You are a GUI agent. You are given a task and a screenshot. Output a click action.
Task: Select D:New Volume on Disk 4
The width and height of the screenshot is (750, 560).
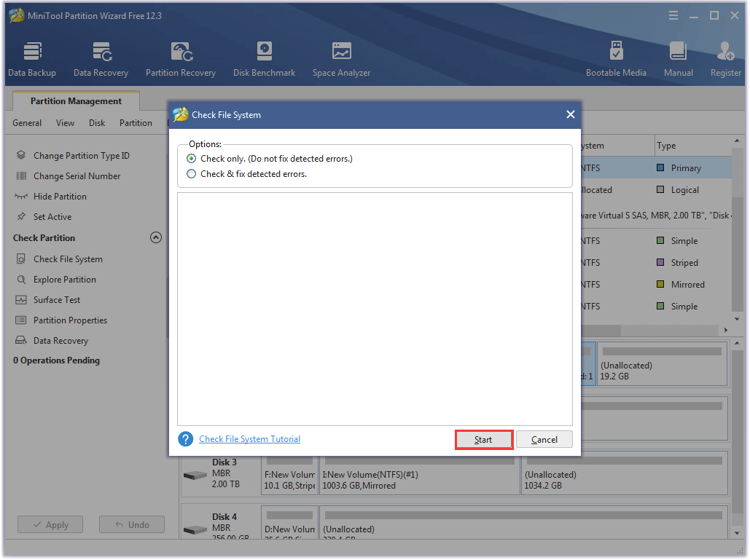click(289, 523)
